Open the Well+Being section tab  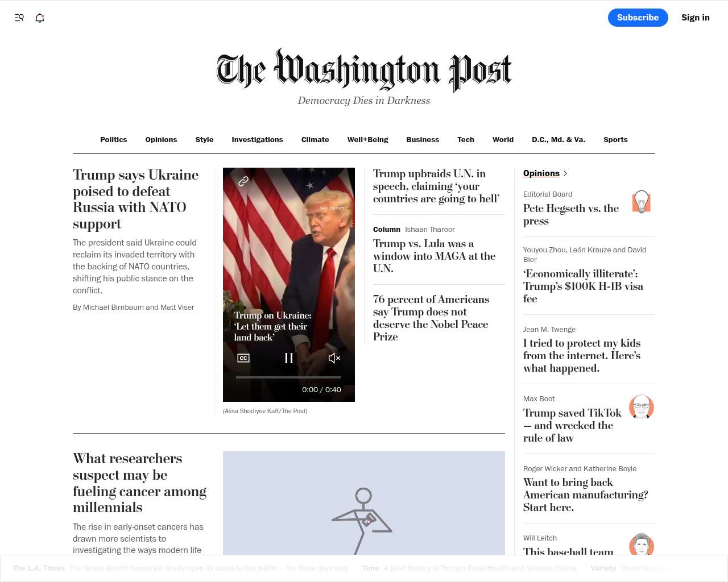point(368,140)
